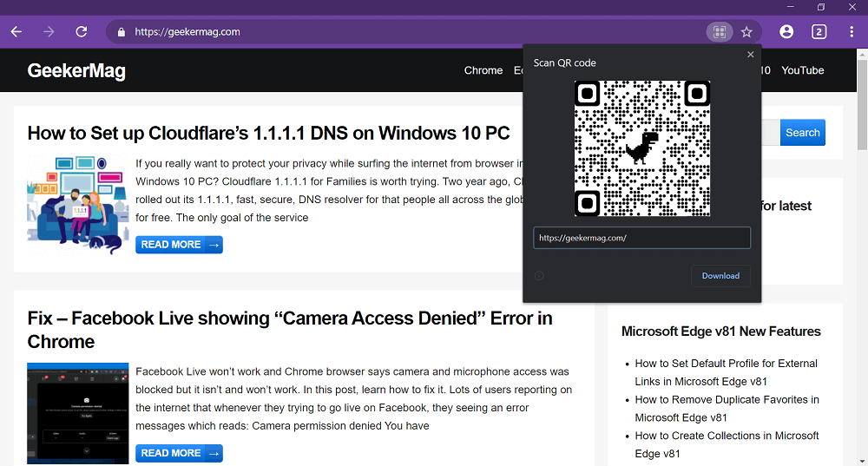Click the page vertical scrollbar thumb
The width and height of the screenshot is (868, 466).
pos(863,105)
